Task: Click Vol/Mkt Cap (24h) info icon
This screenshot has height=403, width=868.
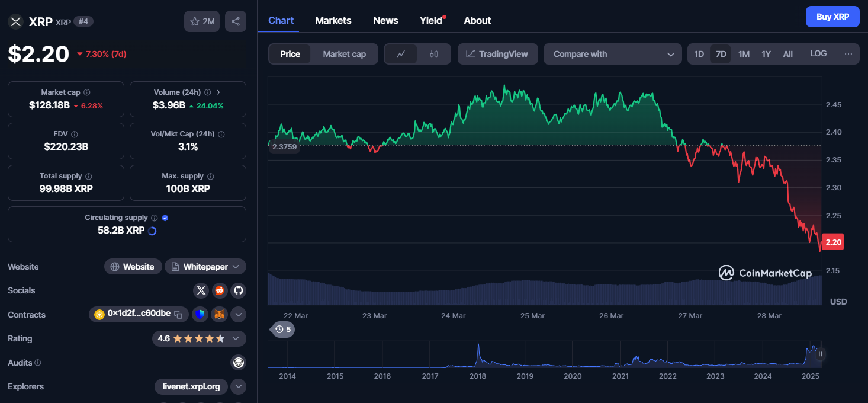Action: (x=221, y=135)
